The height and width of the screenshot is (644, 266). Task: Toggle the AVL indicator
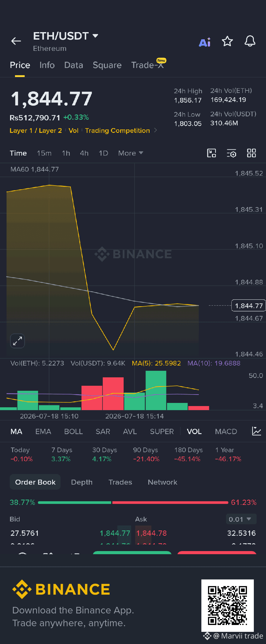click(x=130, y=431)
